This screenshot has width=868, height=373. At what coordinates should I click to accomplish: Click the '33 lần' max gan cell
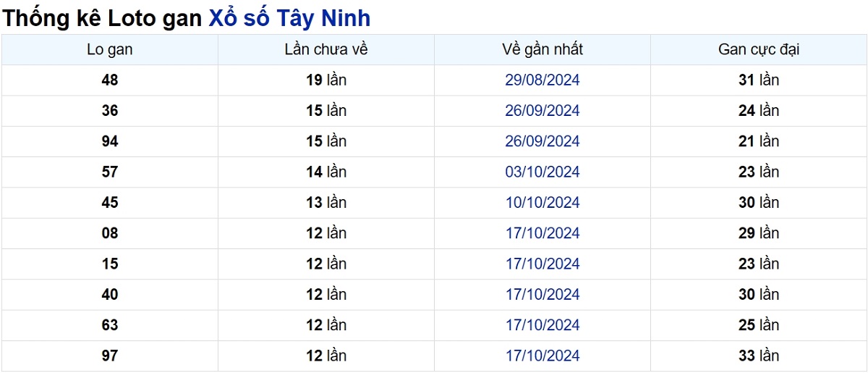pyautogui.click(x=759, y=356)
